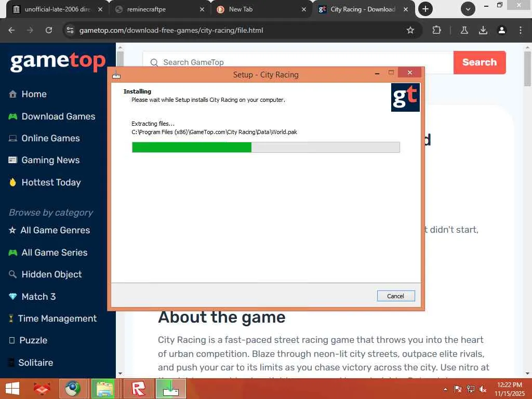
Task: Select the Time Management category
Action: pos(57,318)
